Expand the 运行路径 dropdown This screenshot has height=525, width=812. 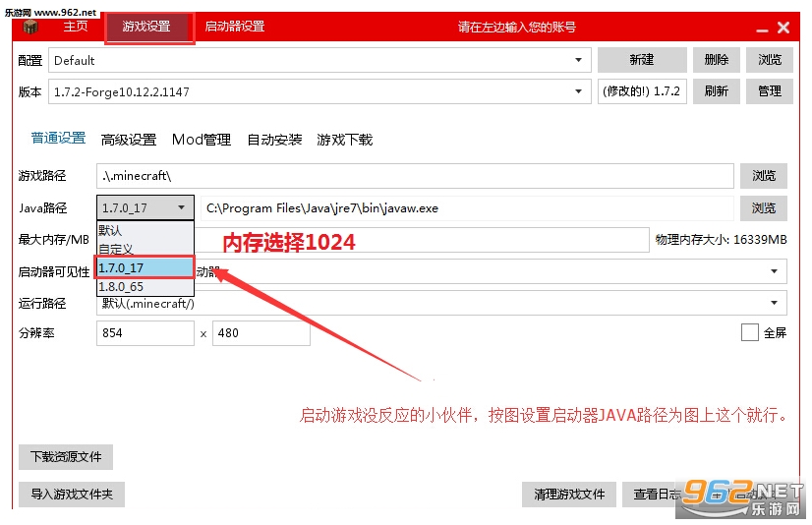tap(774, 303)
